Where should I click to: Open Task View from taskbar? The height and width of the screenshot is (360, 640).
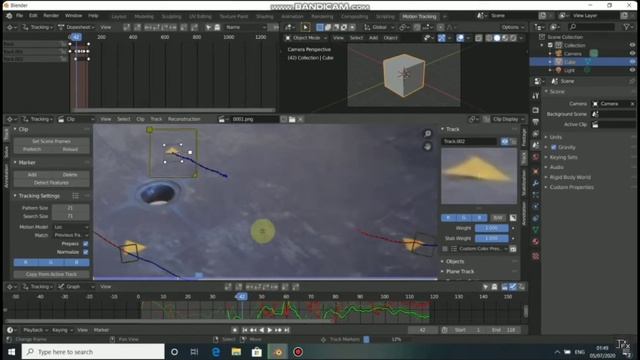[x=194, y=352]
